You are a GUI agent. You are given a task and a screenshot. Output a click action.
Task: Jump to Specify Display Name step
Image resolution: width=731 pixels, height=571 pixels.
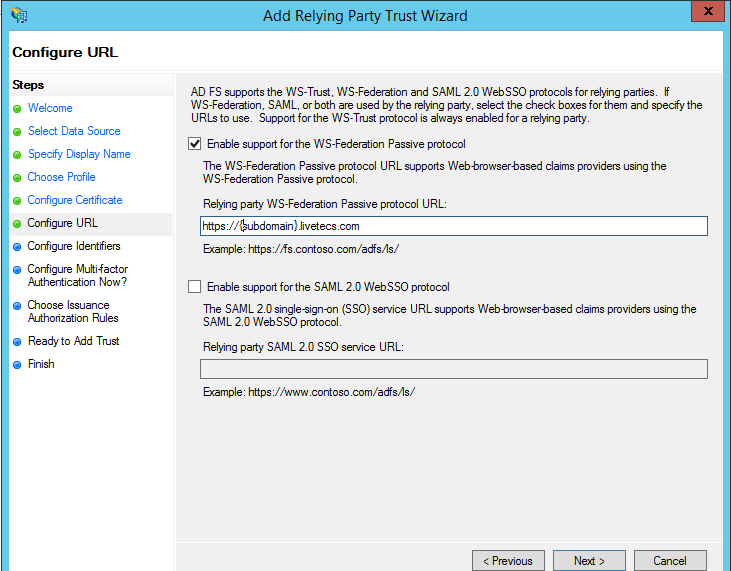[x=79, y=154]
